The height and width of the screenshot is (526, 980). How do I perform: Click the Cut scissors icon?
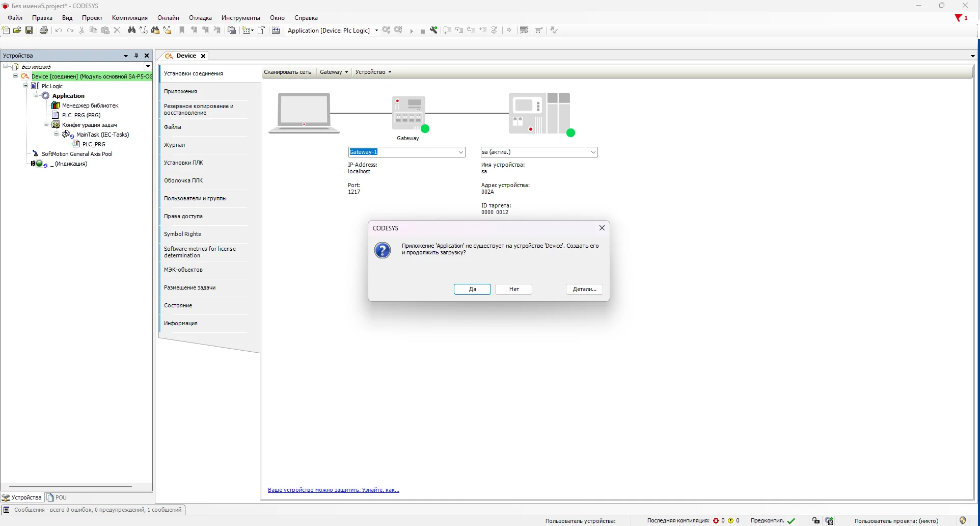pos(81,31)
